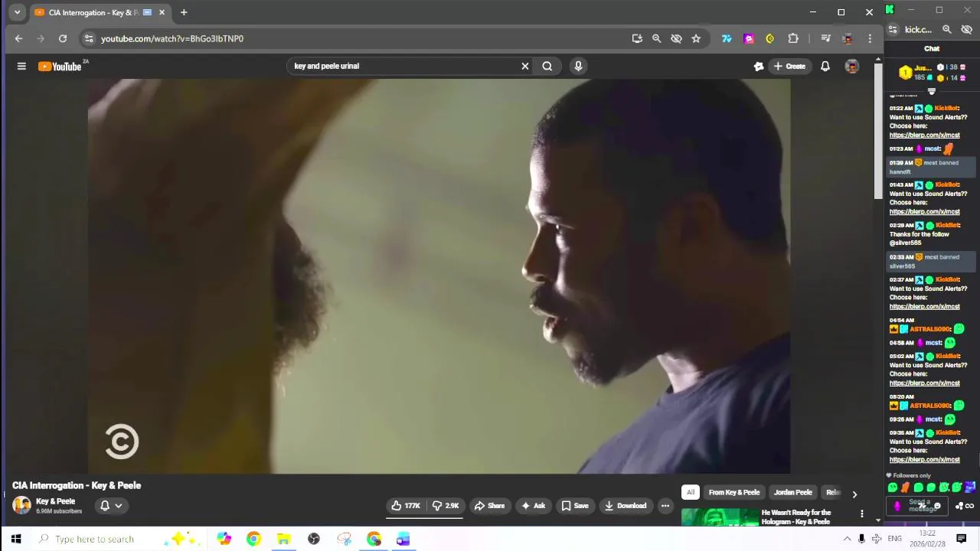Click the YouTube video player area

coord(439,276)
